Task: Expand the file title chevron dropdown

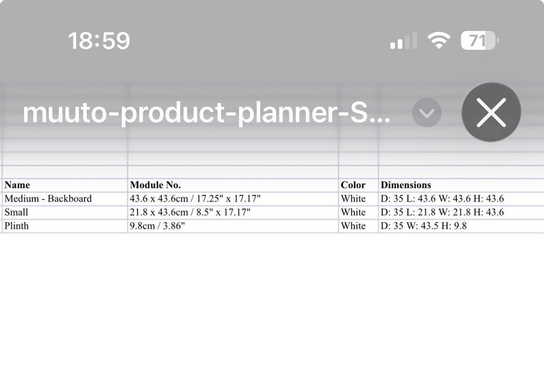Action: pos(427,113)
